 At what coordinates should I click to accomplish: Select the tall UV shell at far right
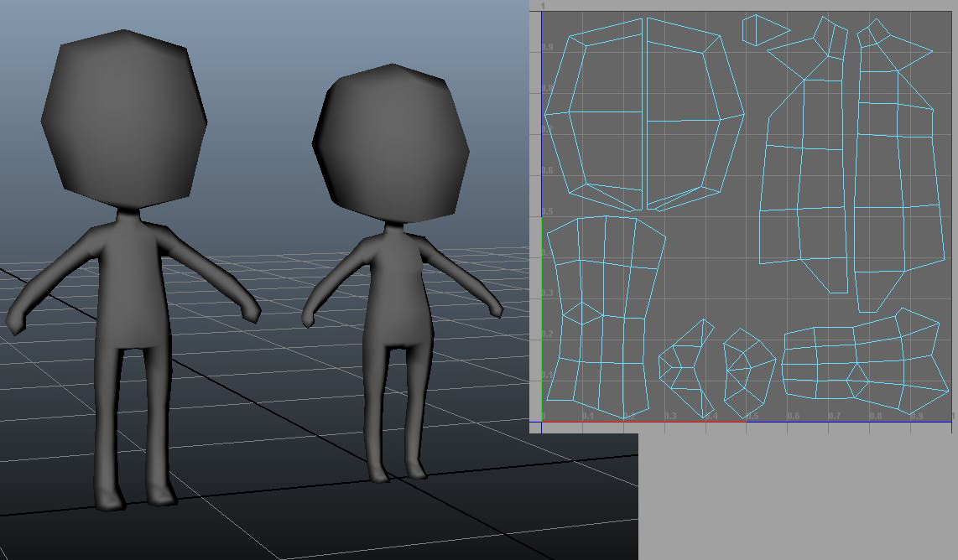(899, 165)
